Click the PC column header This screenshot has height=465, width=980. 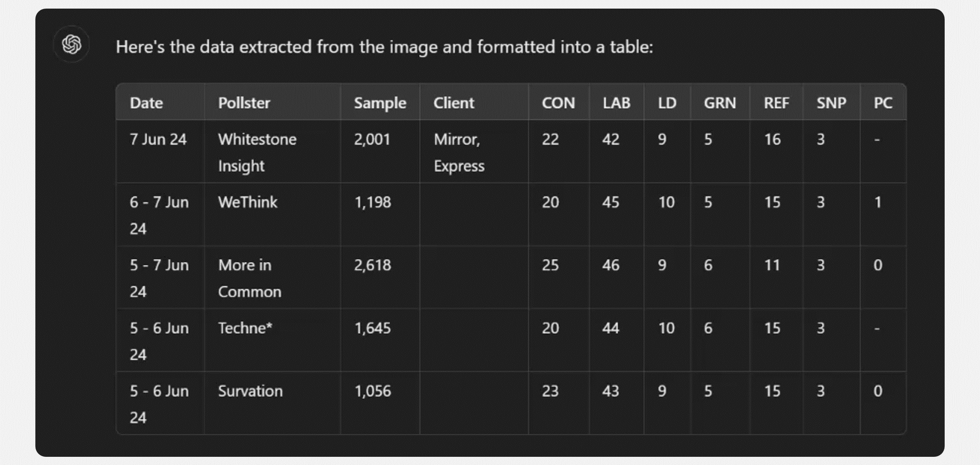point(883,103)
